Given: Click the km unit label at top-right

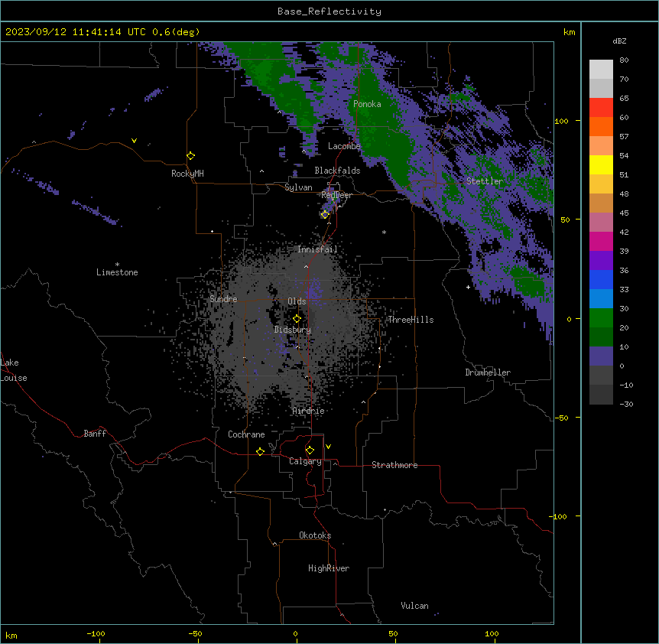Looking at the screenshot, I should coord(569,32).
